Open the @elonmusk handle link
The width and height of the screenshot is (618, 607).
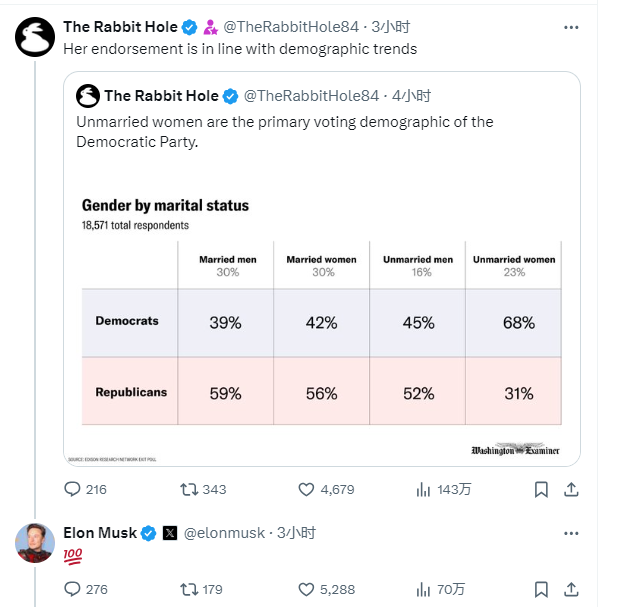tap(224, 533)
